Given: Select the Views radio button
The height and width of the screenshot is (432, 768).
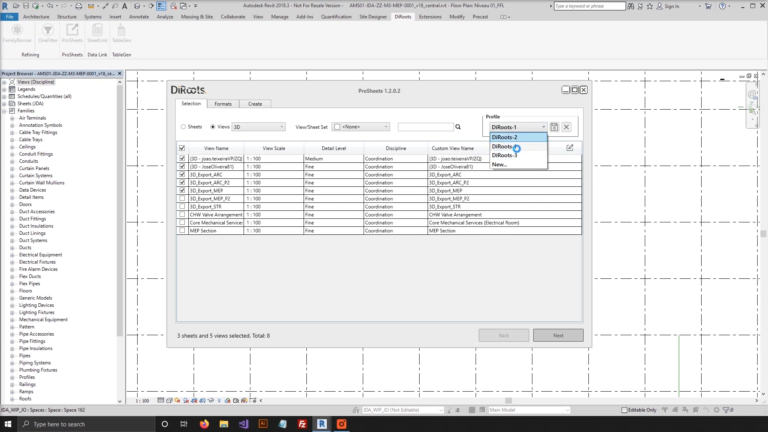Looking at the screenshot, I should click(213, 127).
